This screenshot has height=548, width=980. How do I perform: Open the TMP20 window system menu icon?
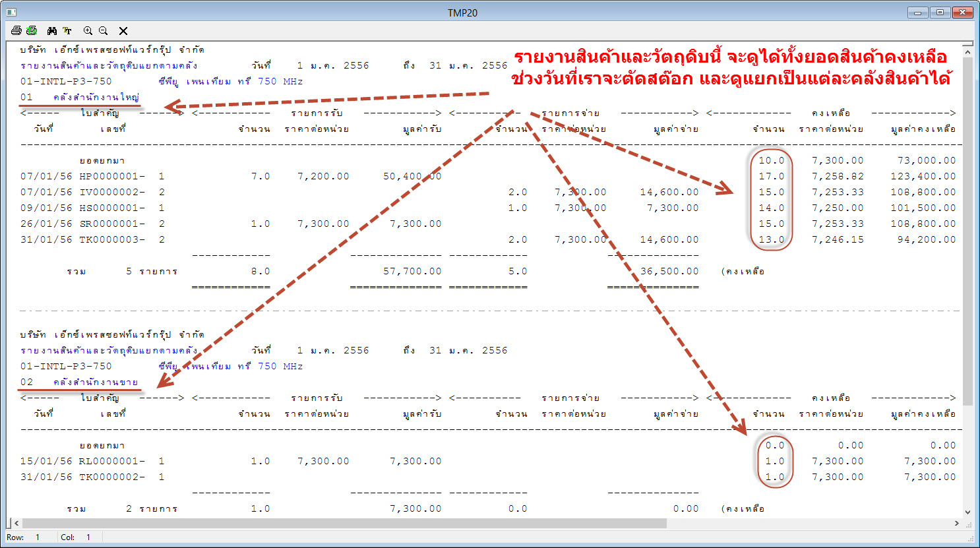pos(11,13)
